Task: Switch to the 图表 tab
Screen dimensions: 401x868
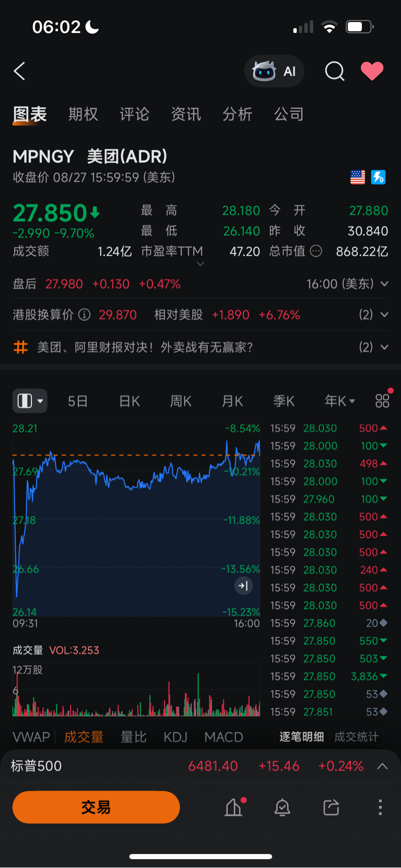Action: coord(30,114)
